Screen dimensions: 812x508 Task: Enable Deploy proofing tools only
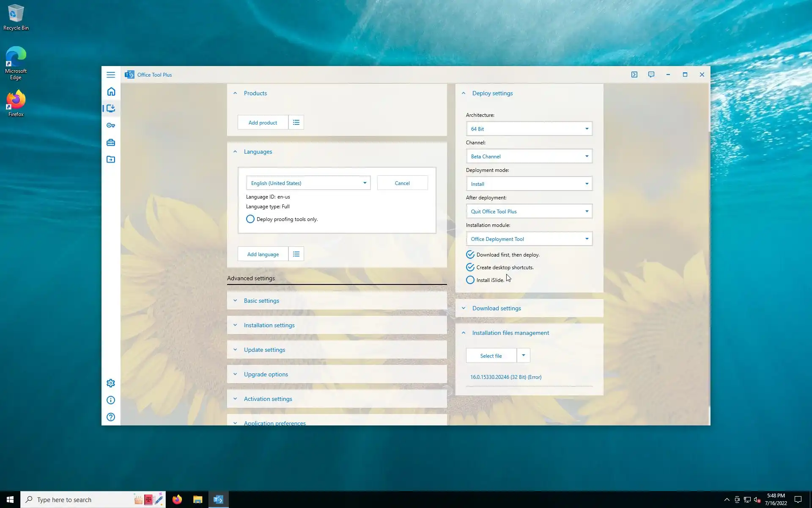click(250, 219)
